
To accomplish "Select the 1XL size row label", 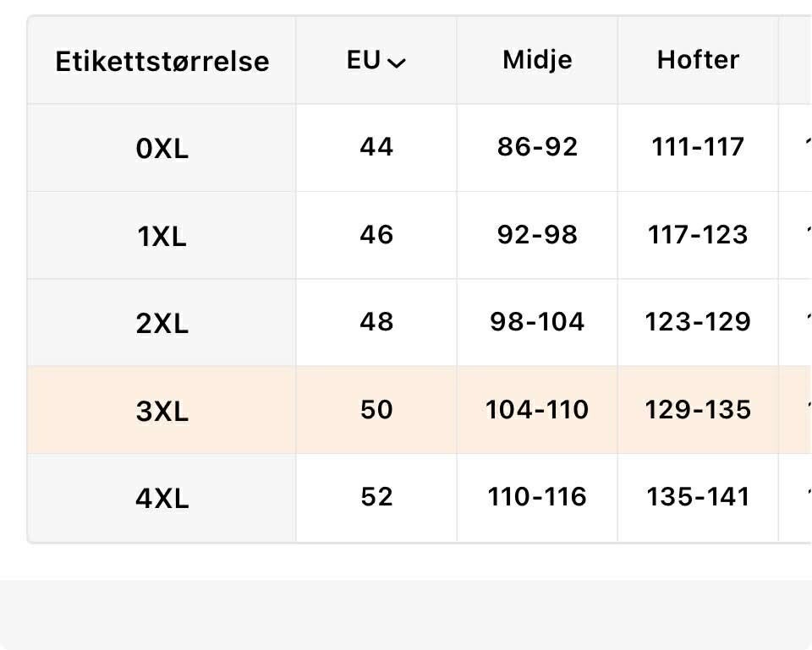I will [162, 237].
